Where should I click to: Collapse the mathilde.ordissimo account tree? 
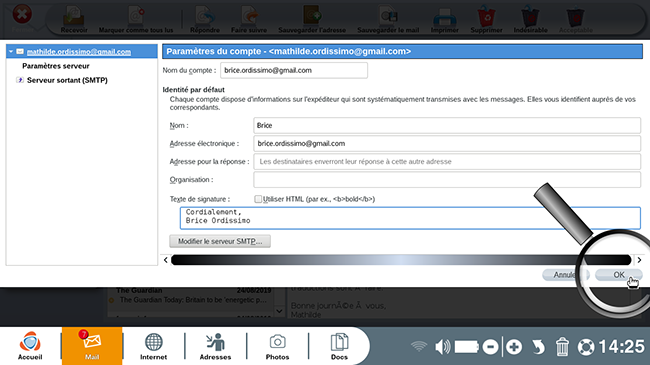(11, 51)
